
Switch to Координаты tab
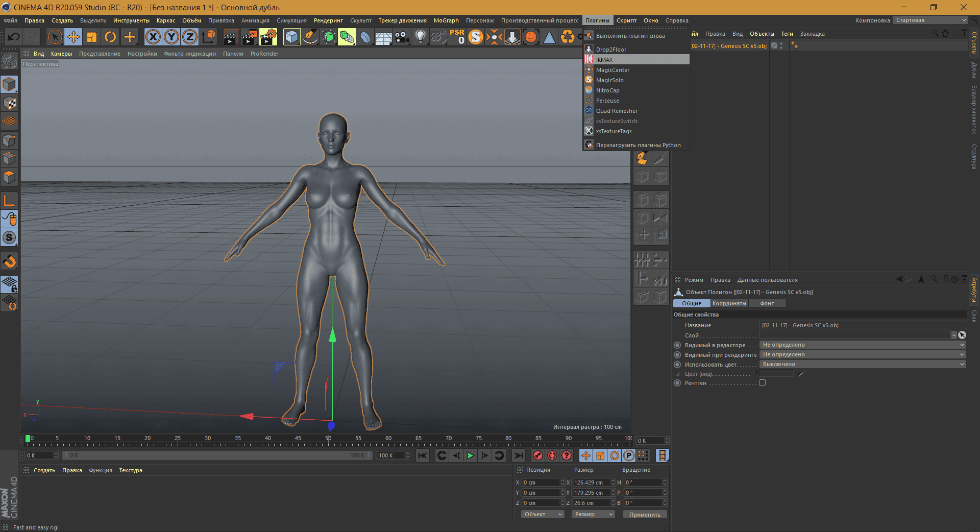[x=729, y=303]
